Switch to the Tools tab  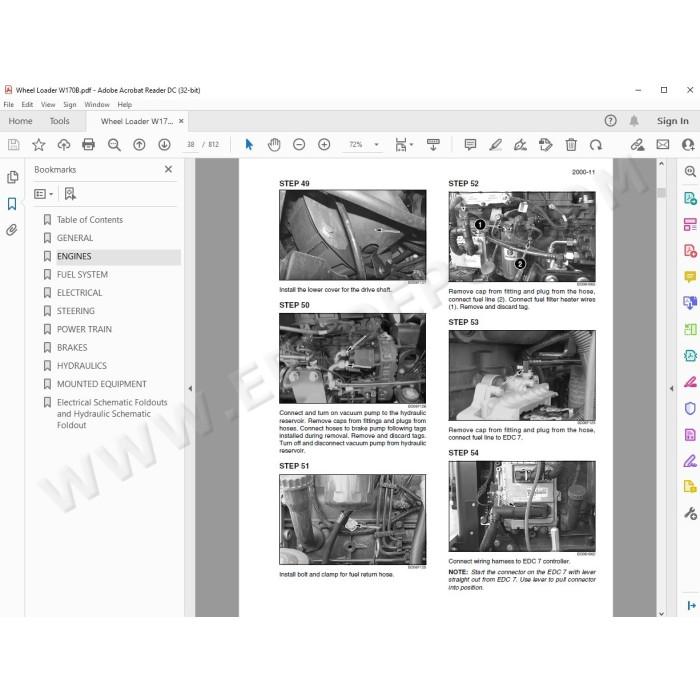[x=59, y=121]
